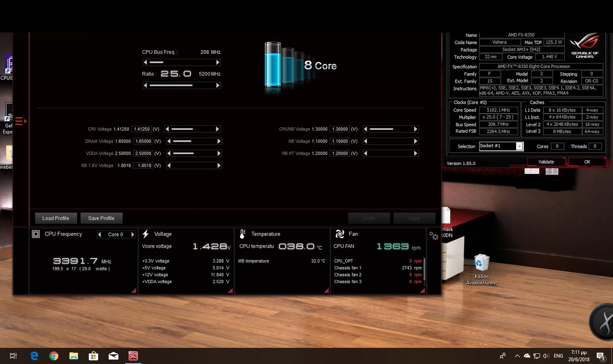Click the 25.0 ratio value display
Image resolution: width=613 pixels, height=364 pixels.
pyautogui.click(x=176, y=74)
